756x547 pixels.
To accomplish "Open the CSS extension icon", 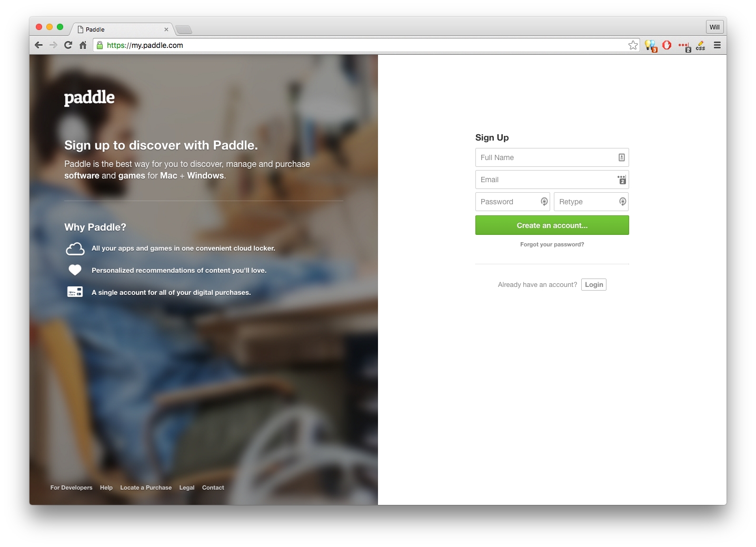I will click(700, 46).
